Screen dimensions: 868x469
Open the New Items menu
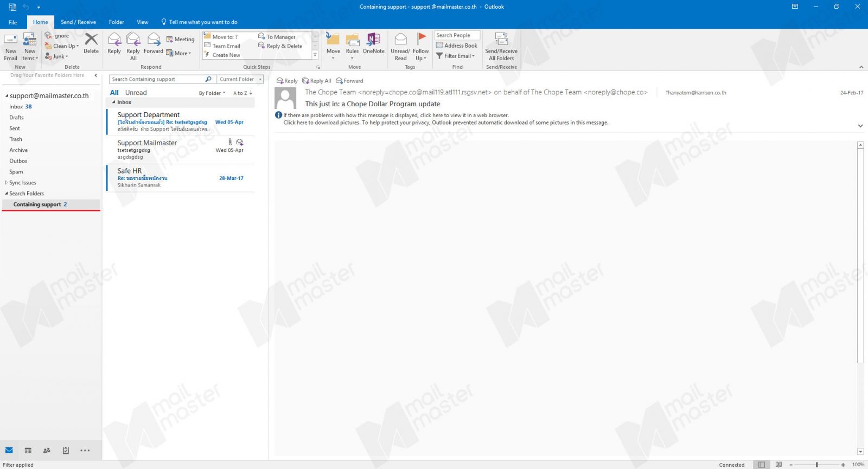(30, 47)
